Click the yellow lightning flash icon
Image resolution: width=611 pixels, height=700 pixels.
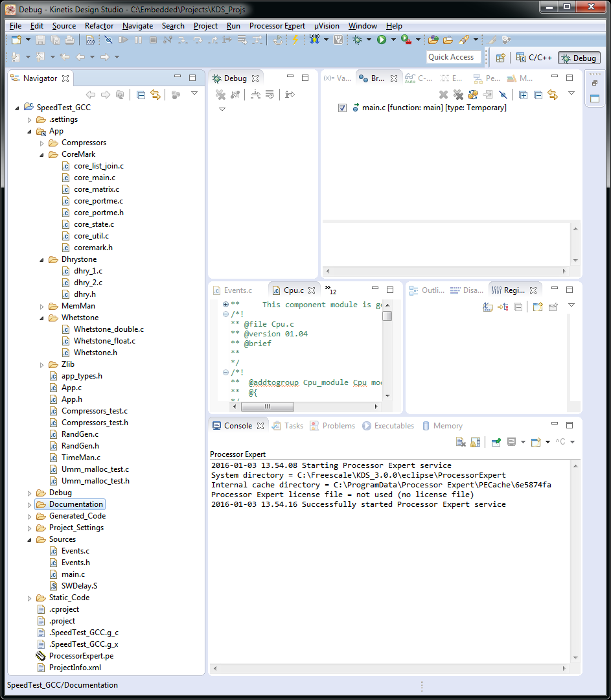tap(295, 40)
